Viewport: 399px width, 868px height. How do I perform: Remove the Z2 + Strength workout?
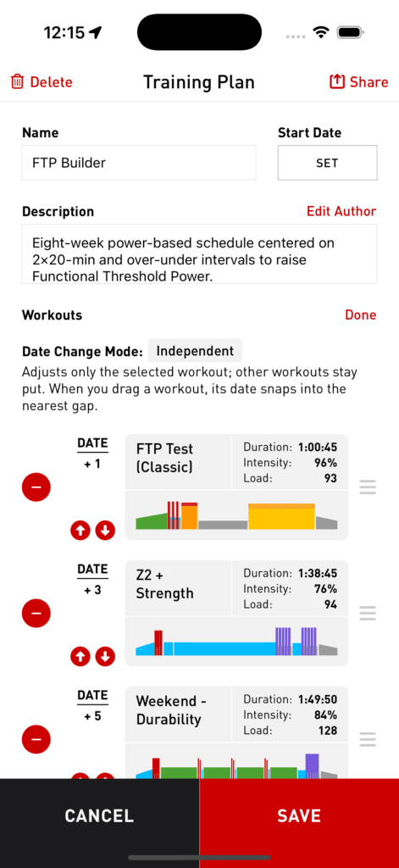point(36,614)
